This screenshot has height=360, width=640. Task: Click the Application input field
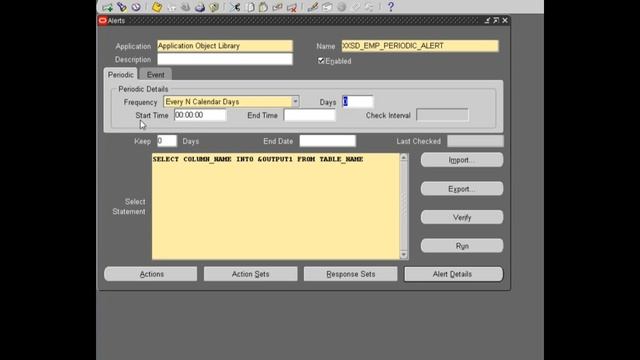point(225,46)
